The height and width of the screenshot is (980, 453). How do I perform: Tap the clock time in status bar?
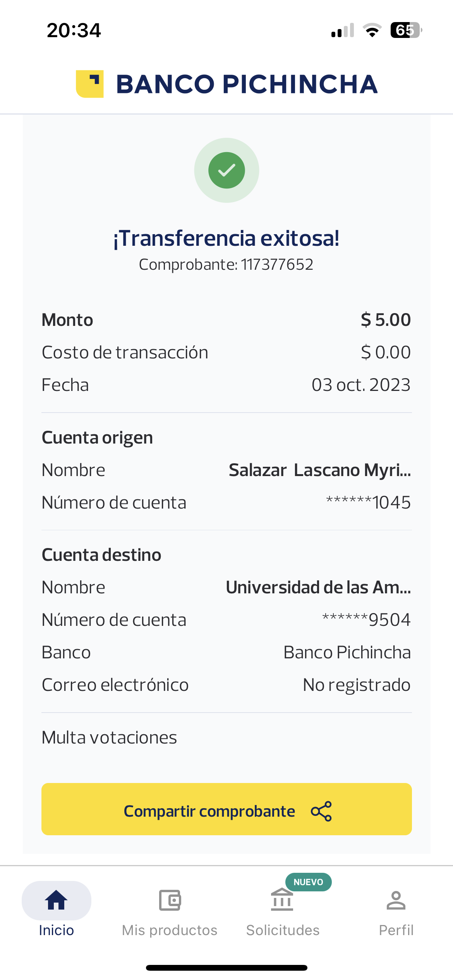point(74,30)
